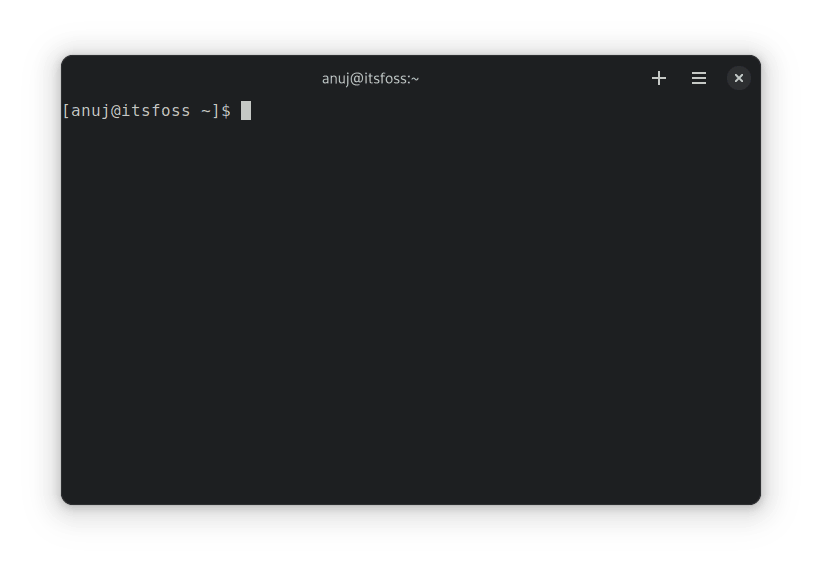Click the dollar sign in the prompt

click(x=226, y=111)
